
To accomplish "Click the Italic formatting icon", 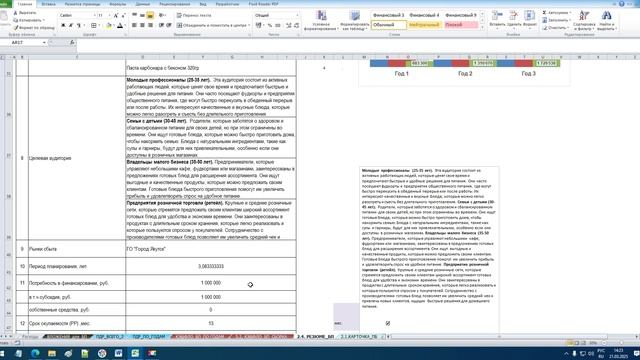I will (x=71, y=25).
